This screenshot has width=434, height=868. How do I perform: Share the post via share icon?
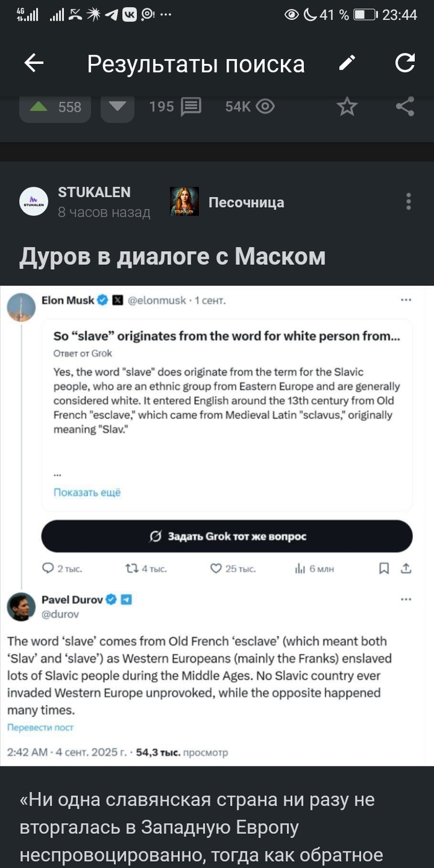click(405, 107)
